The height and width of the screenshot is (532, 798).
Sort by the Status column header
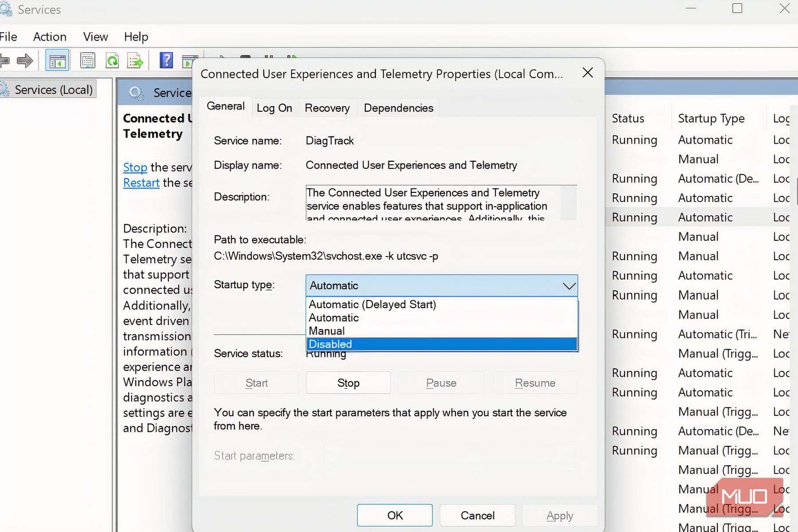tap(628, 118)
